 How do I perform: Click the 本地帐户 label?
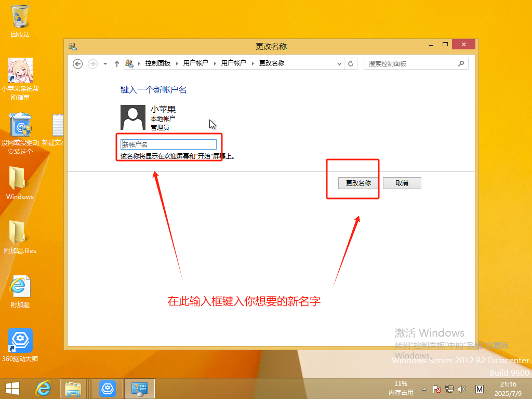pyautogui.click(x=163, y=119)
